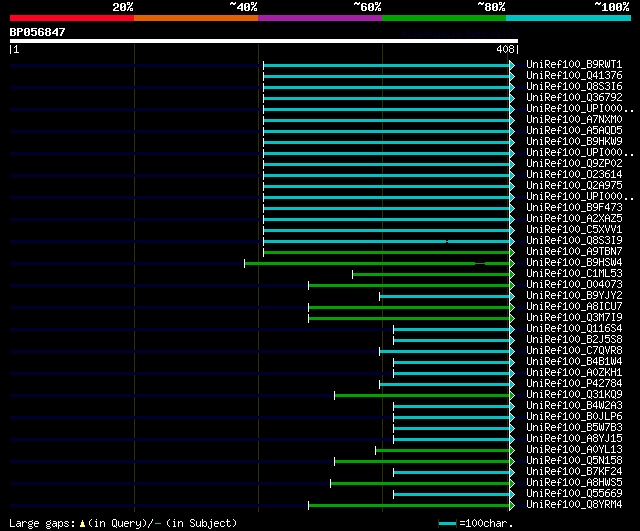Open the UniRef100_Q5N158 hit label
The image size is (640, 531).
[x=574, y=461]
